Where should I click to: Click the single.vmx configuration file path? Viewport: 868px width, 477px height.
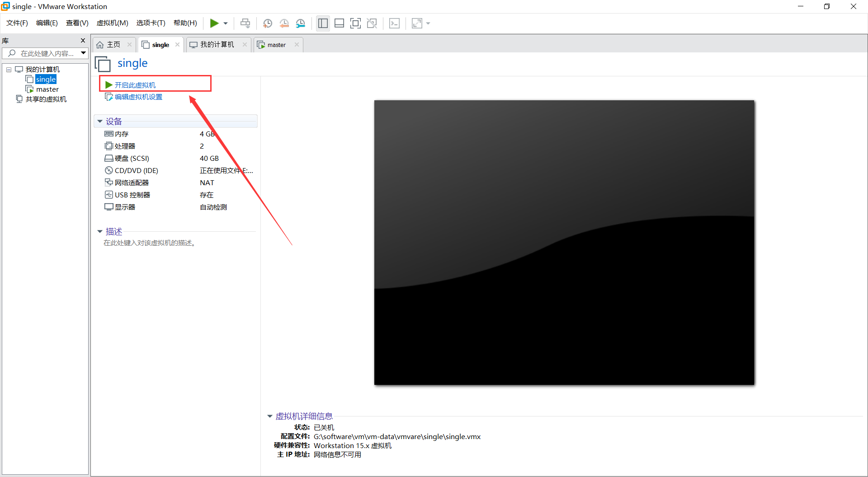pos(397,437)
